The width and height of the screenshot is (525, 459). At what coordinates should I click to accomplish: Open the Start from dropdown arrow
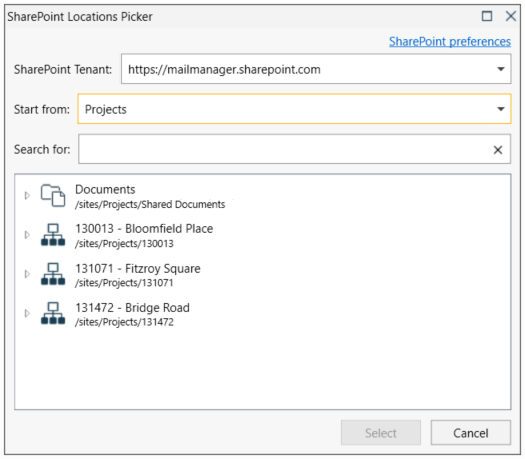pyautogui.click(x=501, y=109)
